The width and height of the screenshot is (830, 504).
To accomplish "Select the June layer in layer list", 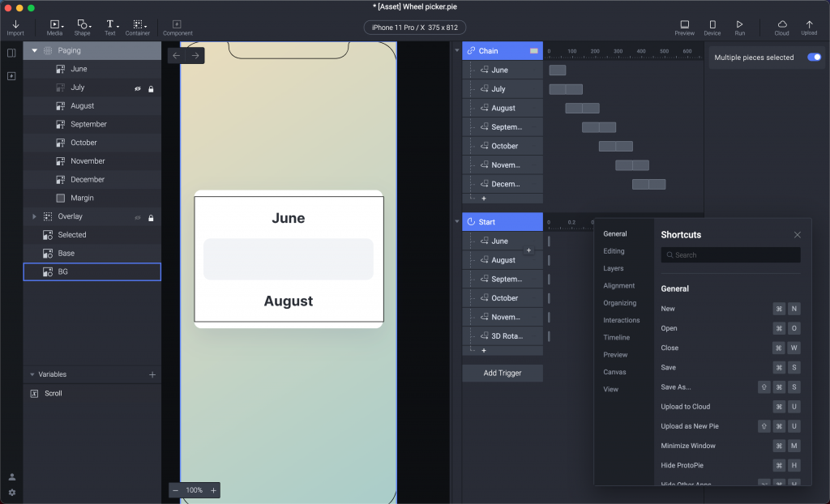I will [x=92, y=69].
